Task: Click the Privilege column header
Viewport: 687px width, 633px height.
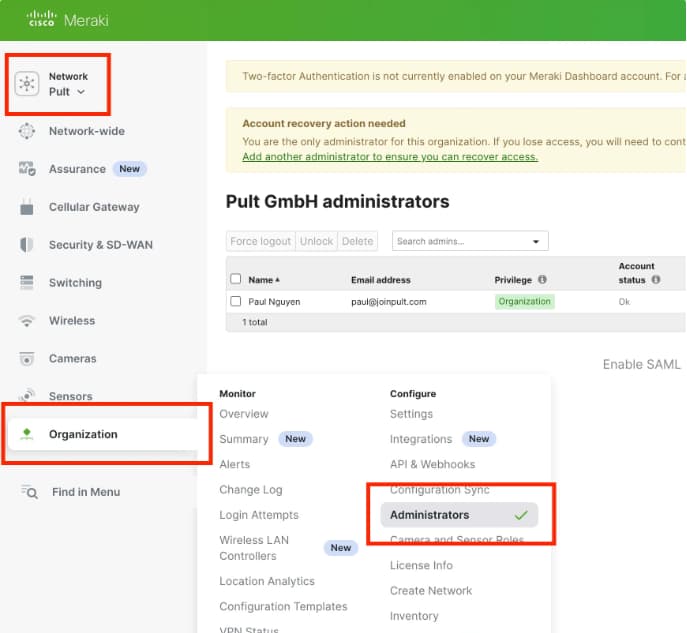Action: point(513,280)
